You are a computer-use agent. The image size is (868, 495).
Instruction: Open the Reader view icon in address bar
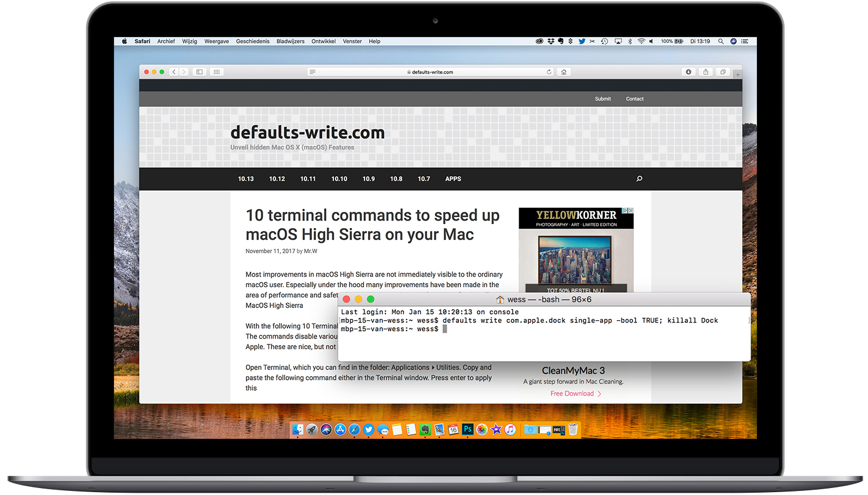tap(312, 72)
